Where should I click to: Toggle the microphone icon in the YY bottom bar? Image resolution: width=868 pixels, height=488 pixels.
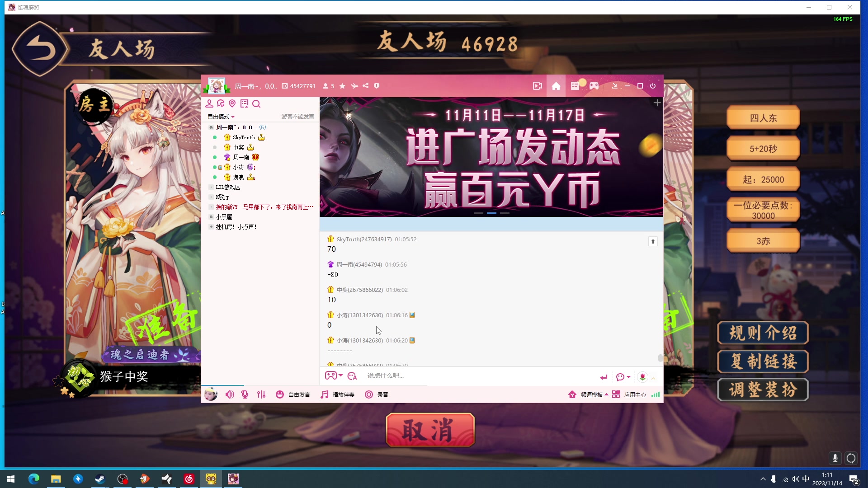pyautogui.click(x=245, y=394)
